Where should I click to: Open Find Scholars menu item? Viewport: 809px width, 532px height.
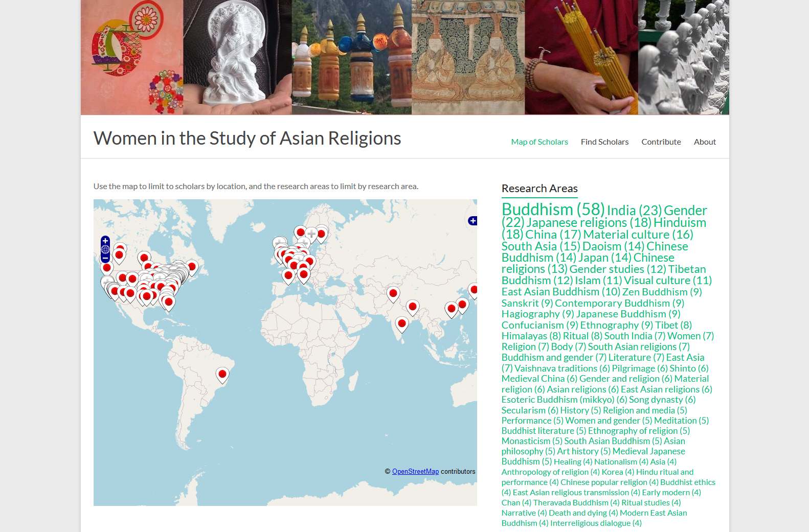(604, 142)
